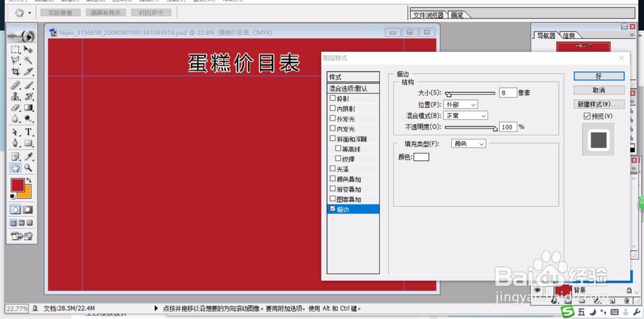Enable the 斜面和浮雕 bevel checkbox
The height and width of the screenshot is (319, 644).
(333, 138)
